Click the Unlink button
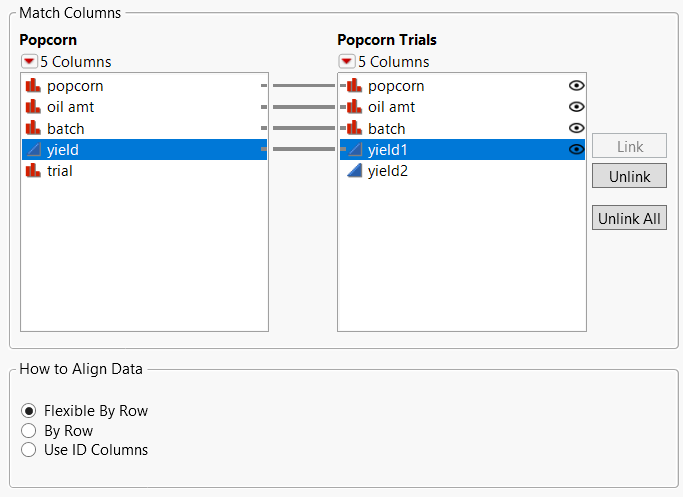The width and height of the screenshot is (683, 497). pos(629,177)
